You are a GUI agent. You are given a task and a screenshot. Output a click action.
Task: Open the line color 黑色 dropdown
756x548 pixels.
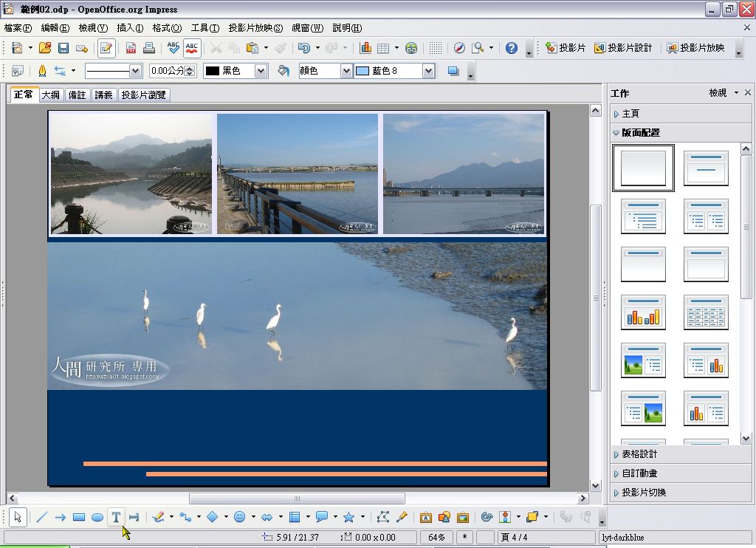pyautogui.click(x=261, y=71)
